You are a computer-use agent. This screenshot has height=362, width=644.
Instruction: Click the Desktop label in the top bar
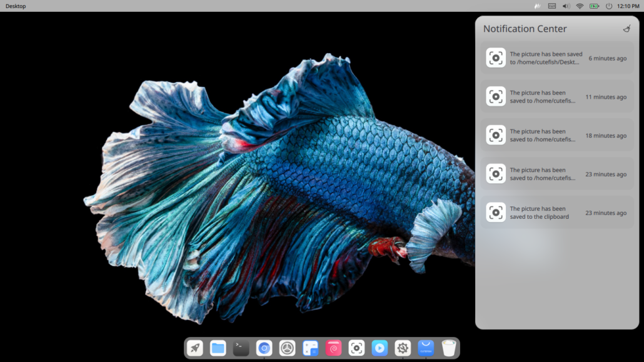coord(16,6)
